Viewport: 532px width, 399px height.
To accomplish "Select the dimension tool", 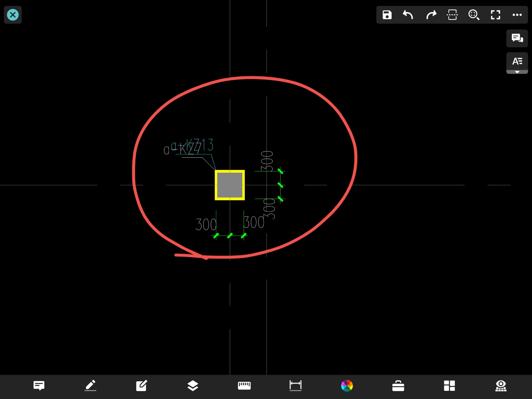I will [x=295, y=386].
